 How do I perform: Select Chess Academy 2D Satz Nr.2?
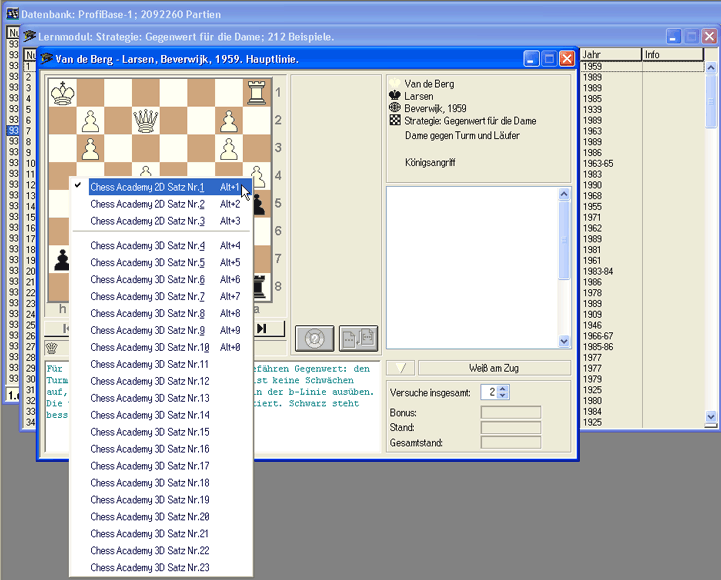[162, 204]
